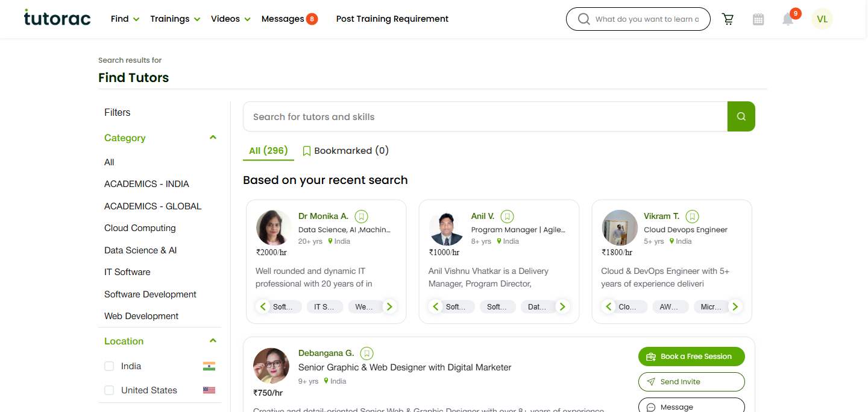
Task: Select the All category filter
Action: point(109,162)
